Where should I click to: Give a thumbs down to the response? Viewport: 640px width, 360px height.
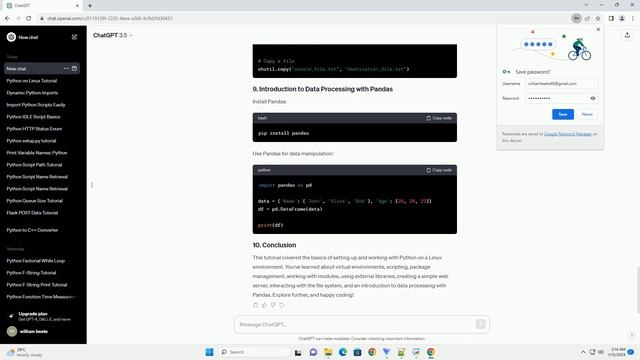tap(273, 305)
